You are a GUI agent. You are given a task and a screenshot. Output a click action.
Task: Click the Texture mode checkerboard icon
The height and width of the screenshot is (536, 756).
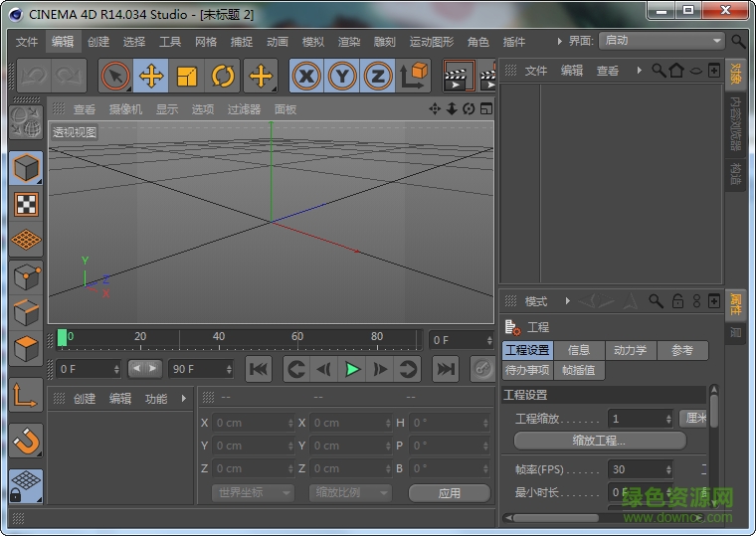[26, 204]
